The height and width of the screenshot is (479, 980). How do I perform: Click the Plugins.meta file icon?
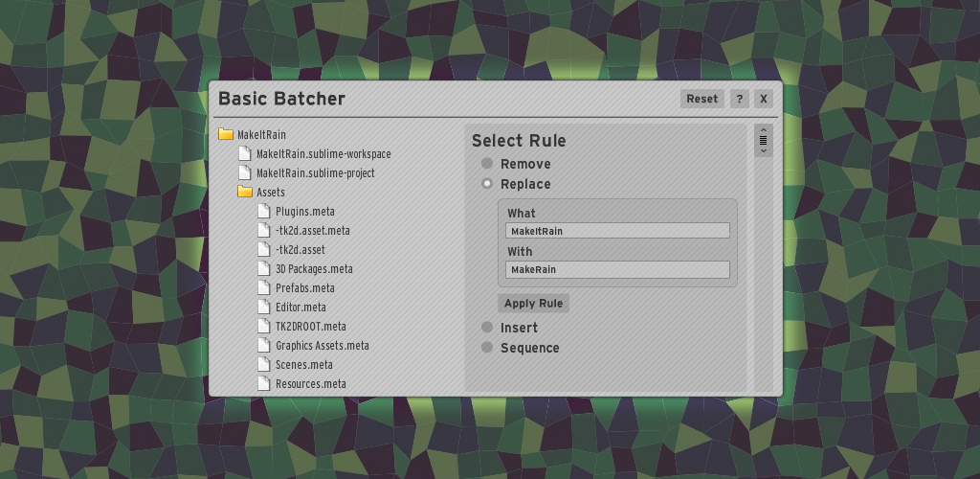pos(264,211)
